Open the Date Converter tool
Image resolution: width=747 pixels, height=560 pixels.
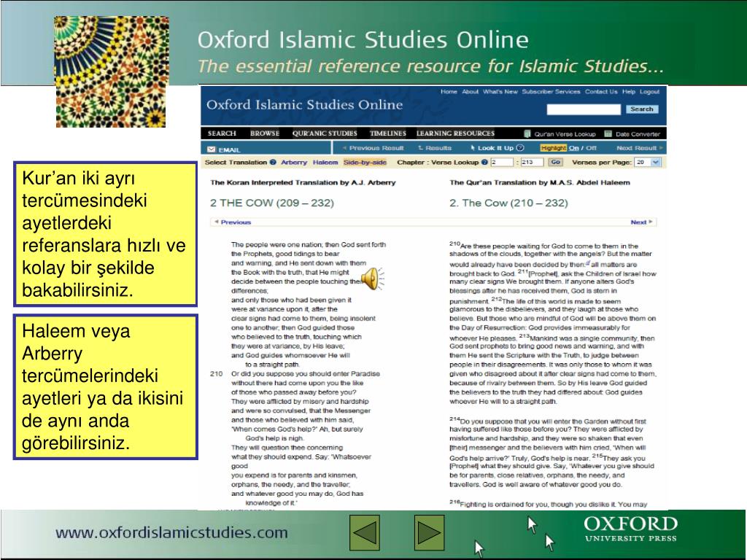point(632,134)
